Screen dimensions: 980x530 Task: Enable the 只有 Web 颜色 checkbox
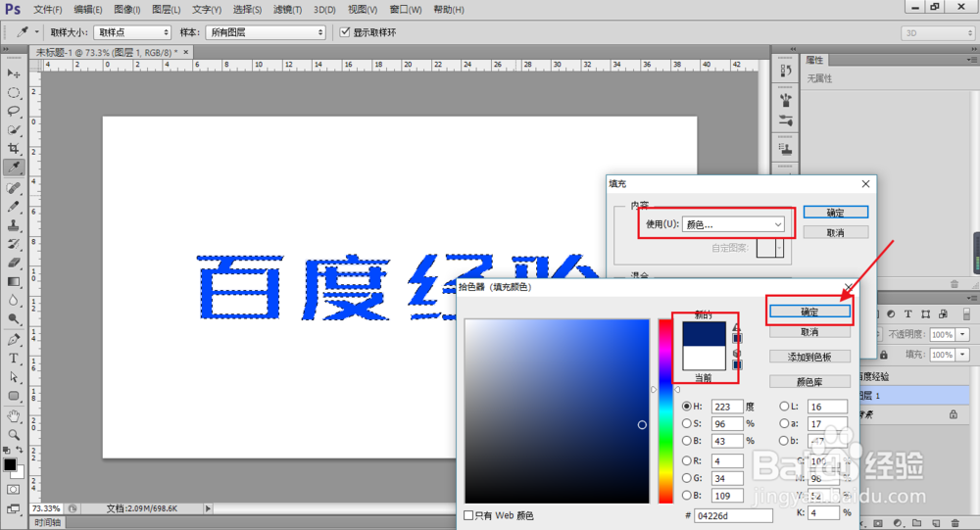tap(468, 515)
